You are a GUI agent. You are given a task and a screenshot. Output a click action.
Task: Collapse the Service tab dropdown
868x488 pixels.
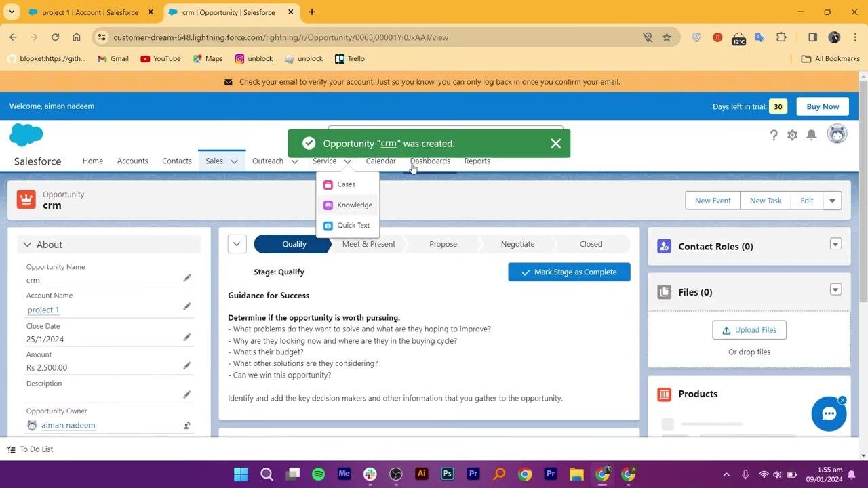347,161
